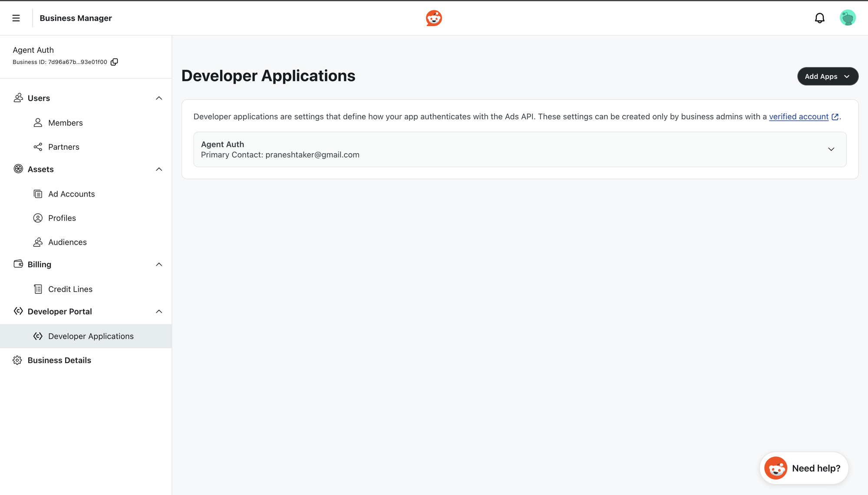
Task: Click the Users section label
Action: click(39, 98)
